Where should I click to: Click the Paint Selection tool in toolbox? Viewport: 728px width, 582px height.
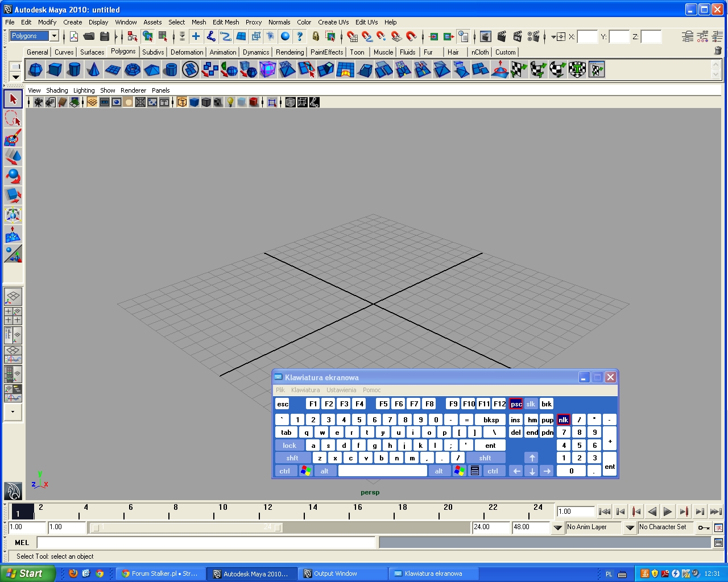tap(13, 138)
